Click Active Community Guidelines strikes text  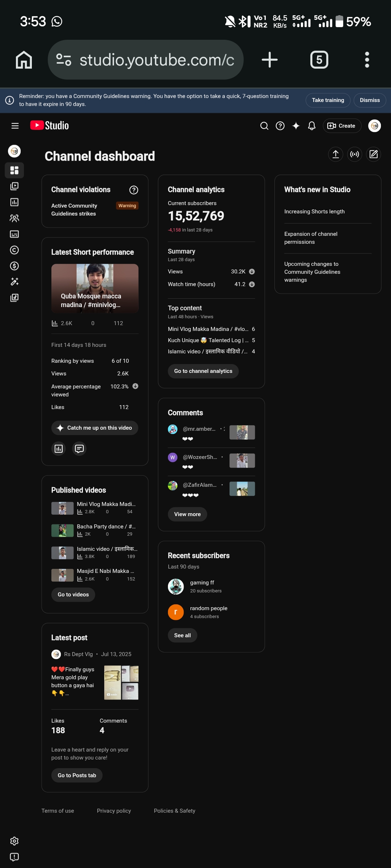pos(74,210)
